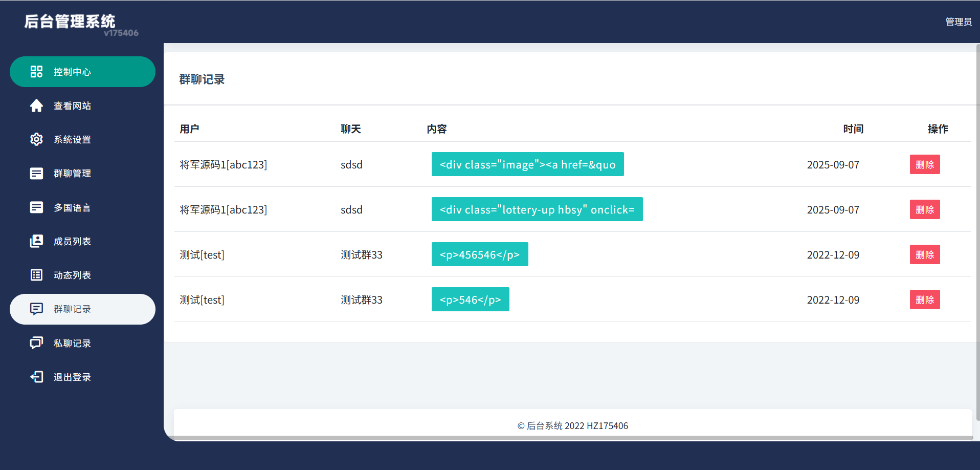Image resolution: width=980 pixels, height=470 pixels.
Task: Delete the div class image chat record
Action: click(924, 164)
